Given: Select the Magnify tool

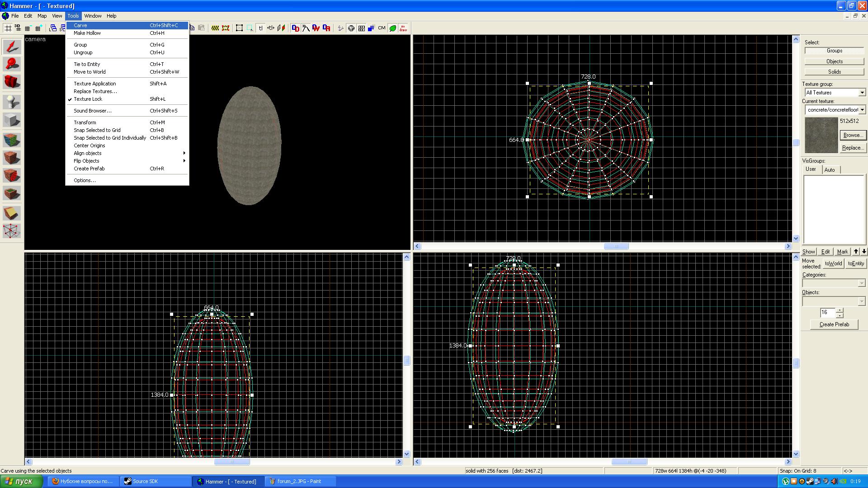Looking at the screenshot, I should click(12, 65).
